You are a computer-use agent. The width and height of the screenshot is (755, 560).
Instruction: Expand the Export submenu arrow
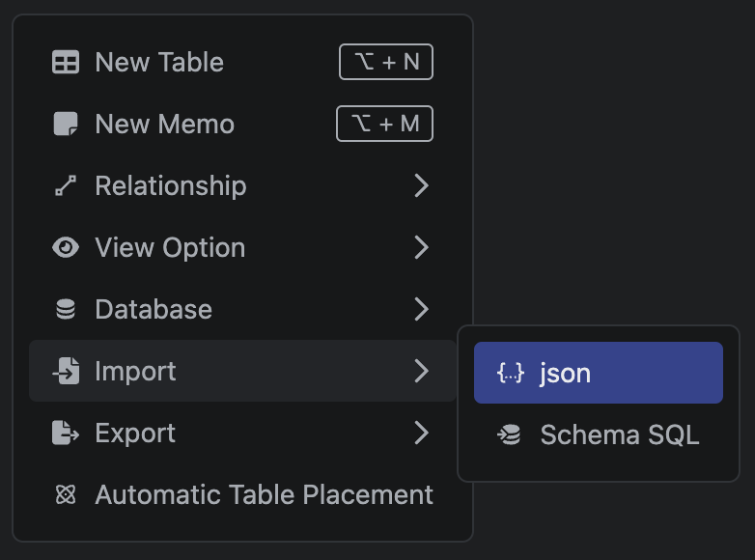[421, 434]
